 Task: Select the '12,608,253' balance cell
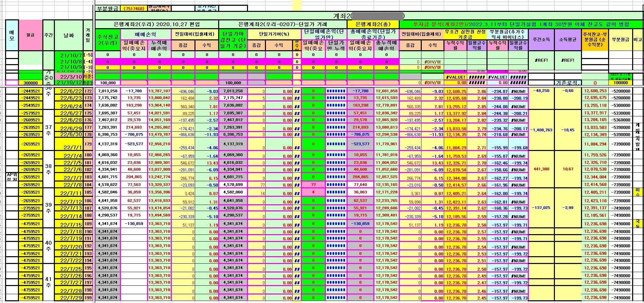pyautogui.click(x=595, y=91)
